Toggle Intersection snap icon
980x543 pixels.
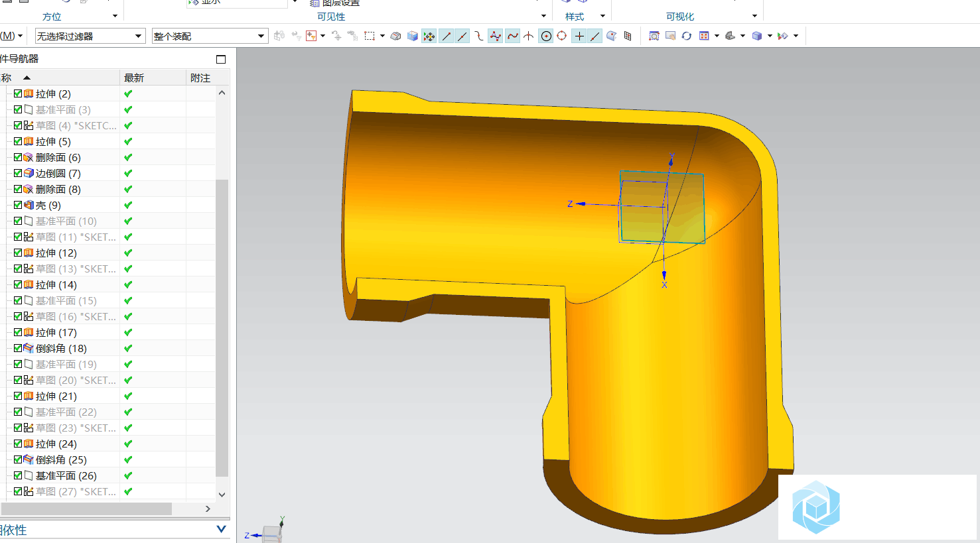coord(529,36)
